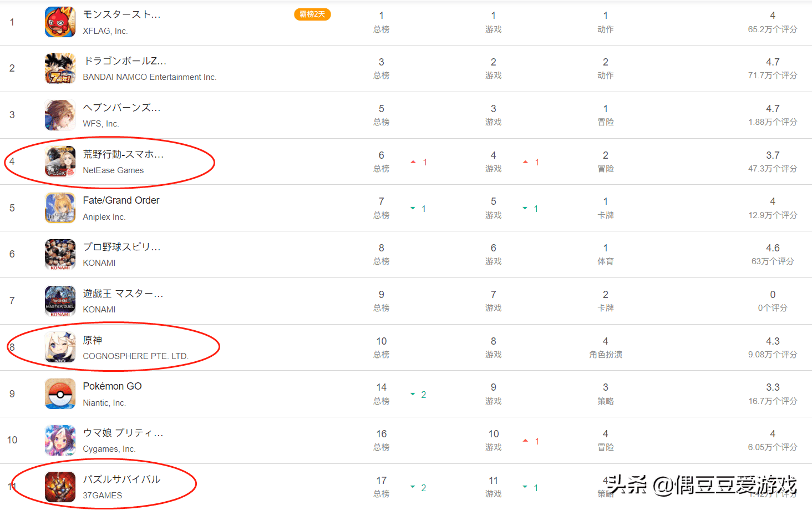Click publisher WFS, Inc.
This screenshot has height=510, width=812.
(101, 124)
